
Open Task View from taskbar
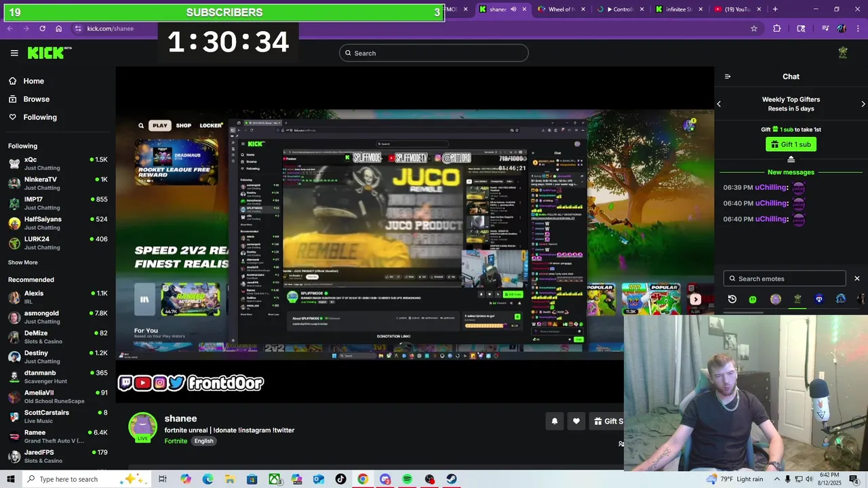pos(163,479)
